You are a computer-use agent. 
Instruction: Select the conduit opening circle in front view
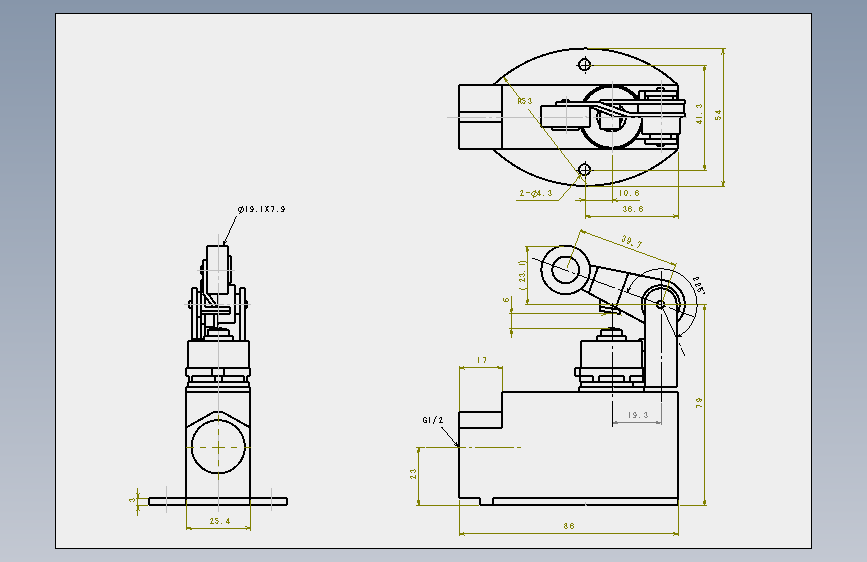tap(218, 447)
